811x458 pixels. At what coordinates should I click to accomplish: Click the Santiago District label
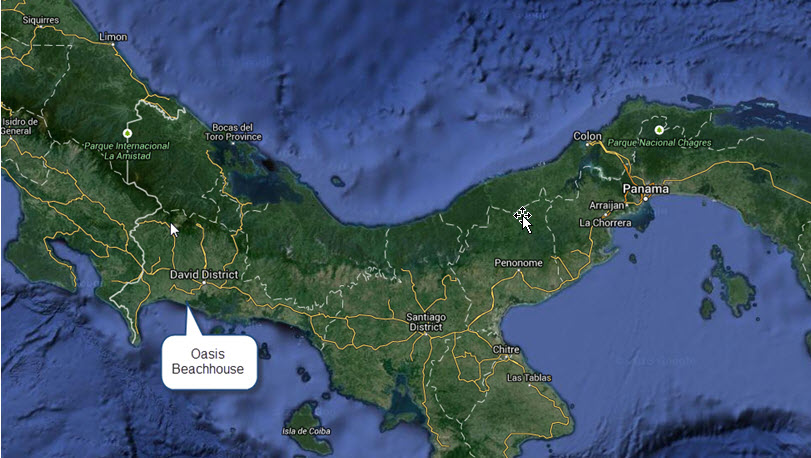pyautogui.click(x=425, y=321)
